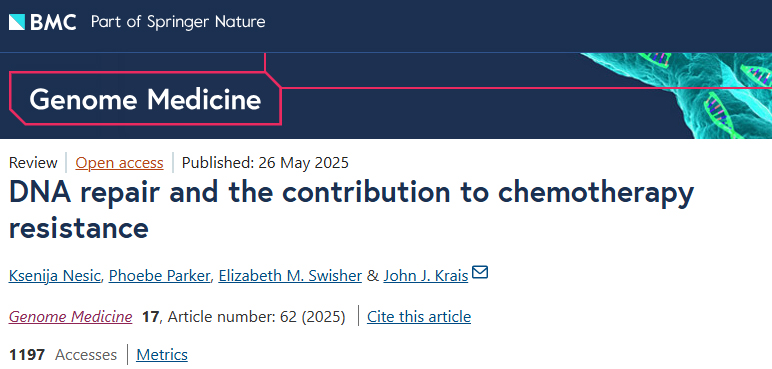The width and height of the screenshot is (772, 369).
Task: Click the Published: 26 May 2025 date
Action: [x=265, y=163]
